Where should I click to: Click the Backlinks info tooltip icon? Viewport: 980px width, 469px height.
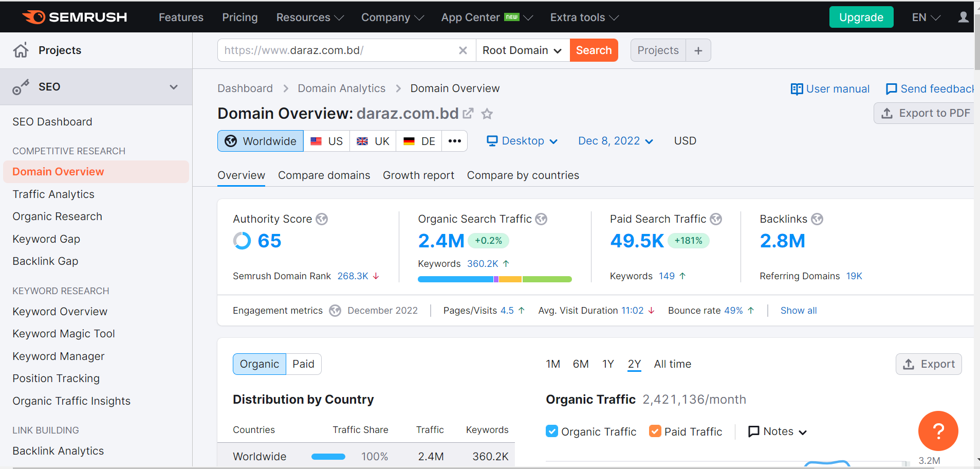point(817,219)
